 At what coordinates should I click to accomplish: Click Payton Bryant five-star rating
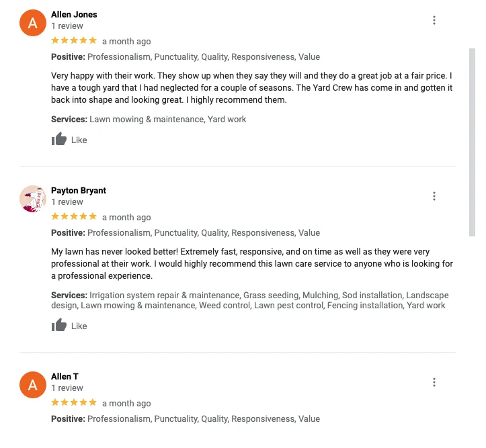click(x=74, y=217)
